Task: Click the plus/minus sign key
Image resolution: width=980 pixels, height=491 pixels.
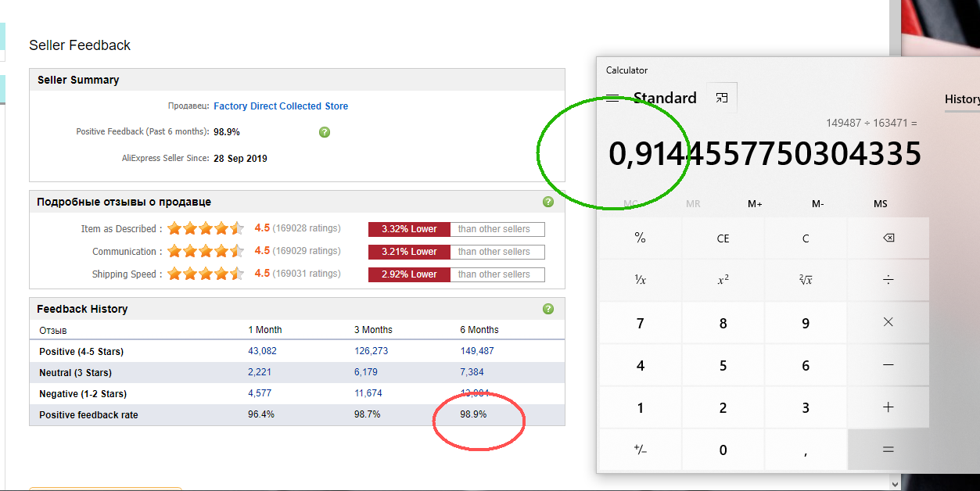Action: point(640,450)
